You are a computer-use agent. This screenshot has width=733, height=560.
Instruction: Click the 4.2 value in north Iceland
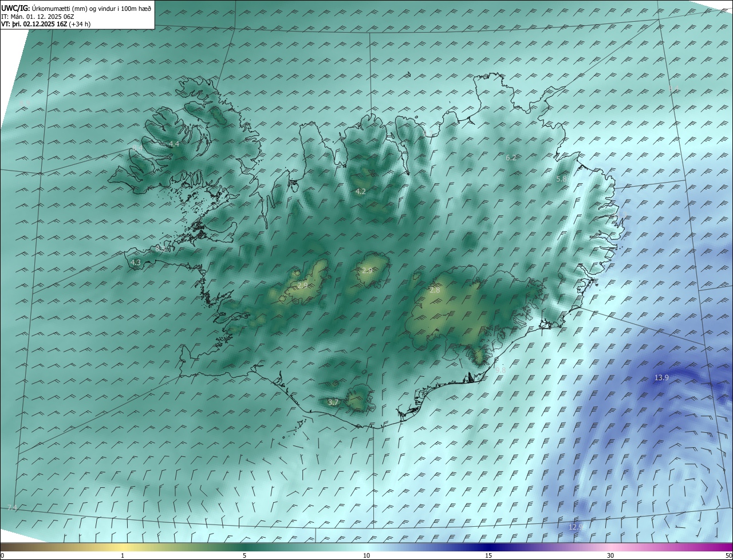360,191
